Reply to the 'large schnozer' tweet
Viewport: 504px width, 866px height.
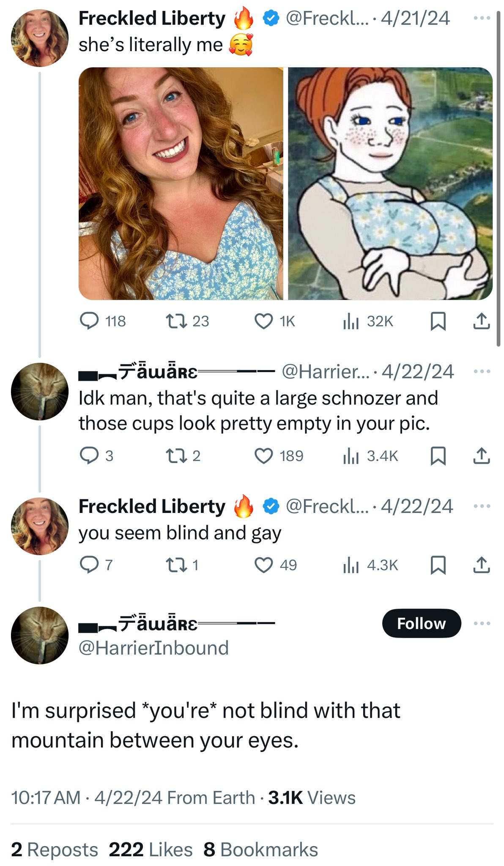click(x=90, y=456)
